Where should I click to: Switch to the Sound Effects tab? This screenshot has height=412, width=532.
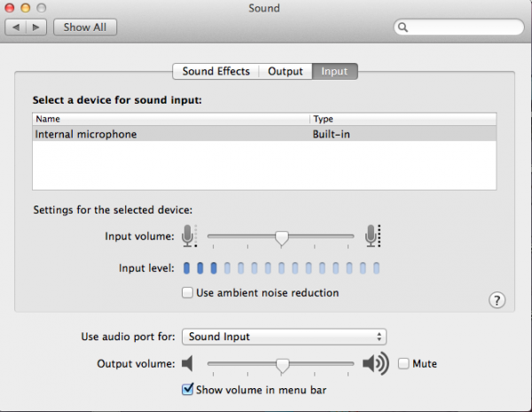[x=216, y=71]
